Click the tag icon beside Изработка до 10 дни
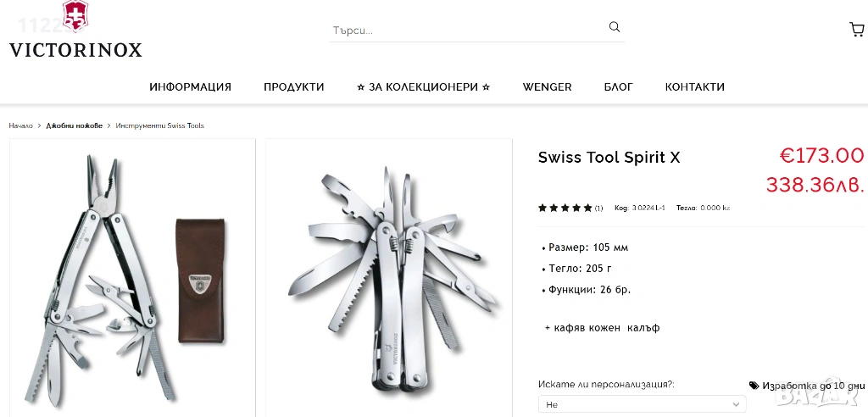This screenshot has height=417, width=868. point(754,386)
